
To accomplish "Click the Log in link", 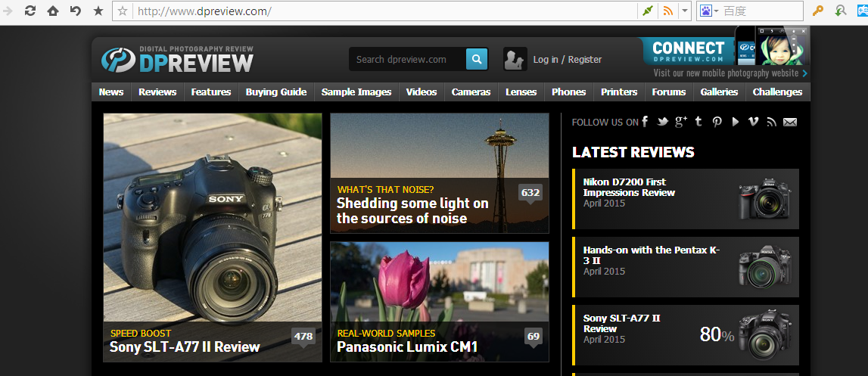I will point(545,59).
